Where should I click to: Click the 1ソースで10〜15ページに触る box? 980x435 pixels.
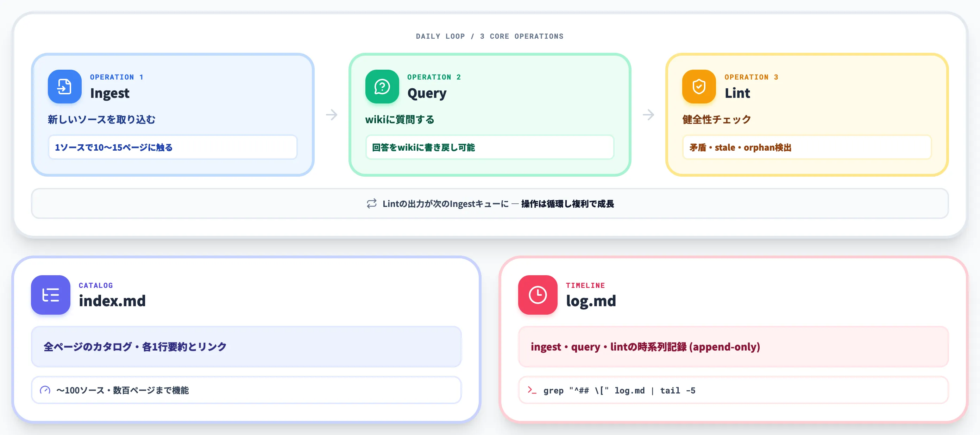[173, 147]
